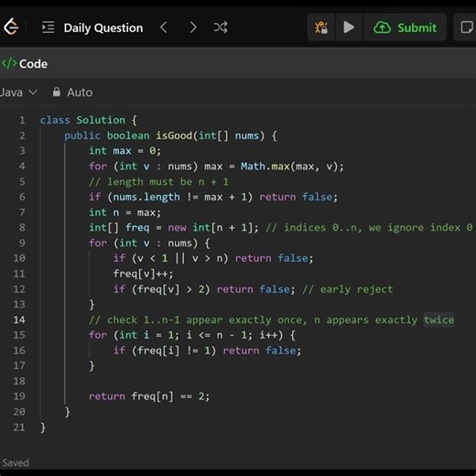Click the 'ignore index 0' comment on line 8
This screenshot has width=476, height=476.
[x=430, y=228]
